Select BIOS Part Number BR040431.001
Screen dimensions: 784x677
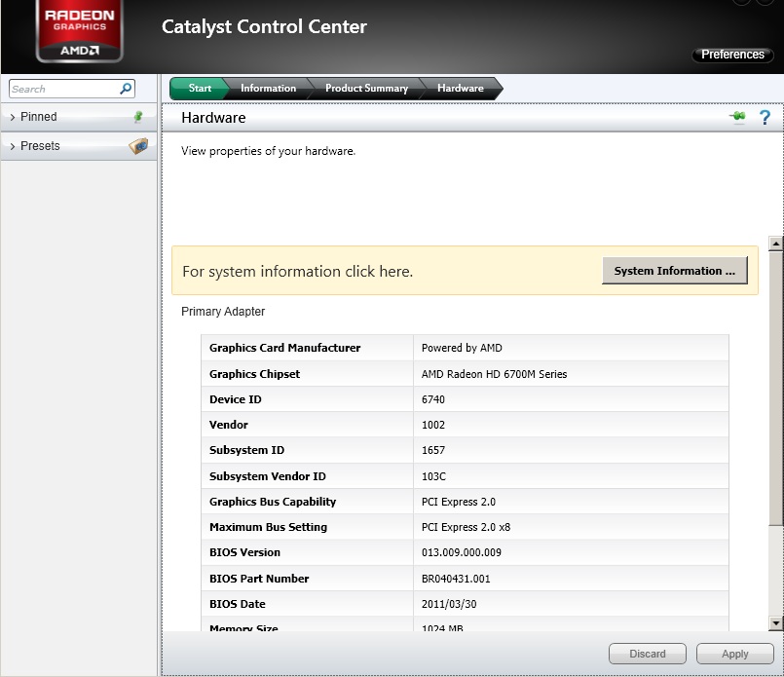(456, 579)
